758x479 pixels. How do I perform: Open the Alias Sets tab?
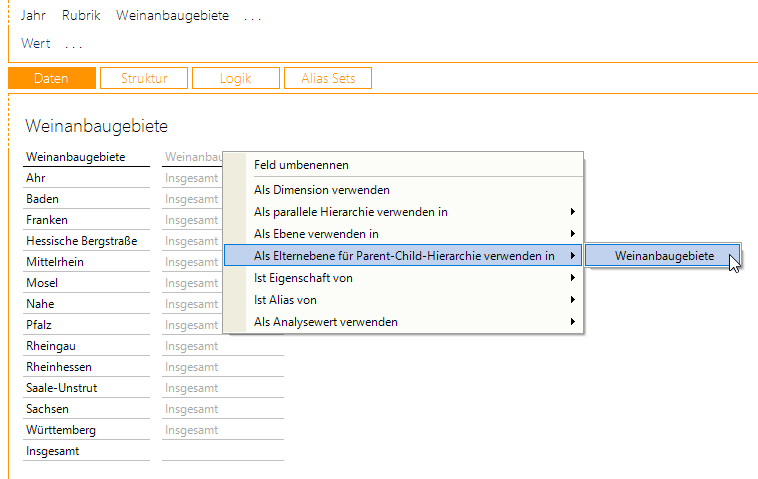327,78
